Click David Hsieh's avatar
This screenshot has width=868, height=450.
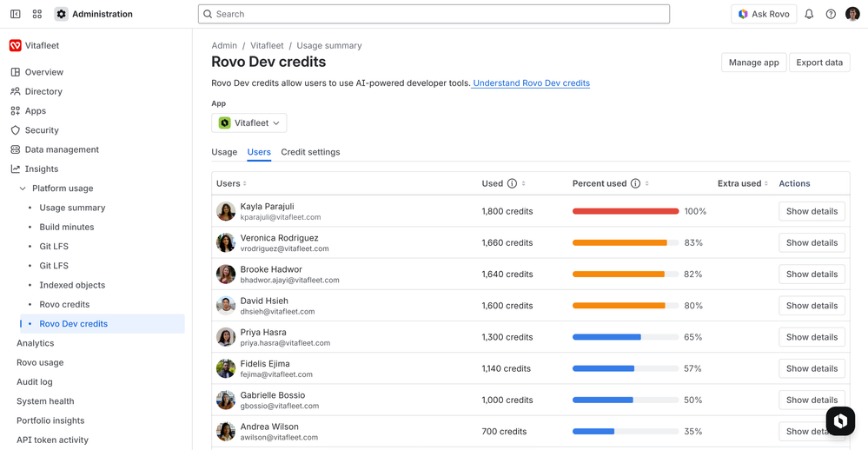(x=226, y=306)
